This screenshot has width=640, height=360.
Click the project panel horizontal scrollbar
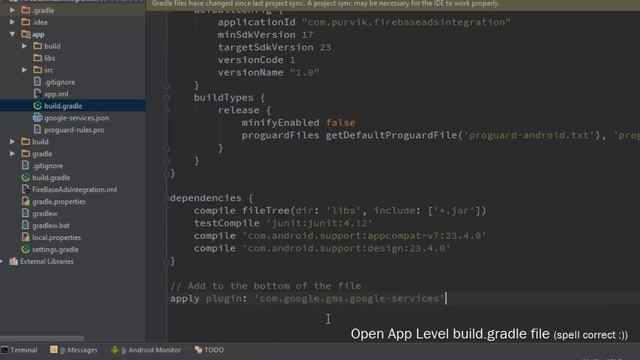(x=42, y=338)
